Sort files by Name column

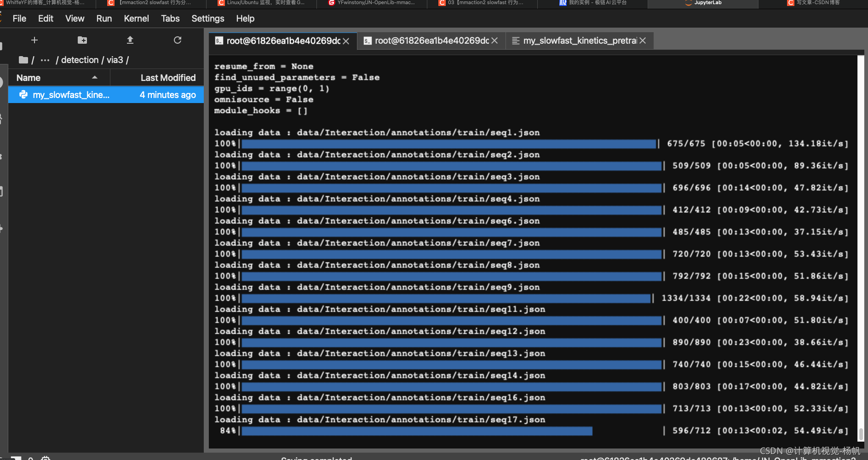[x=59, y=78]
